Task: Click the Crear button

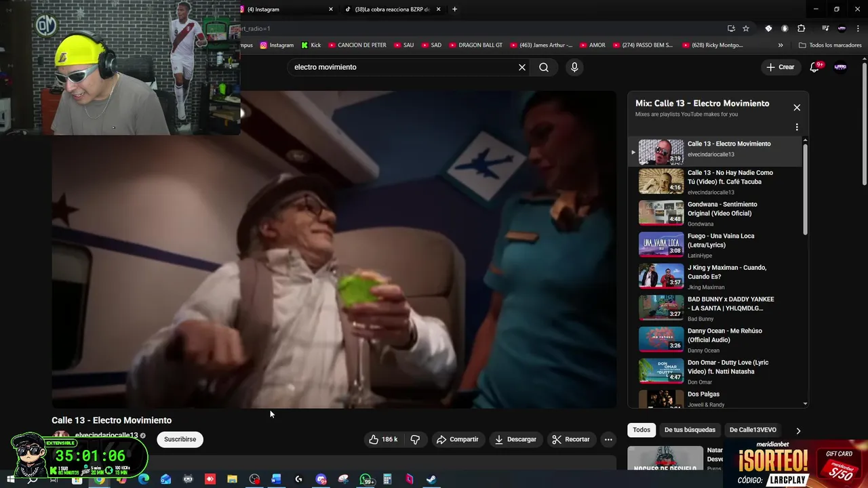Action: [780, 67]
